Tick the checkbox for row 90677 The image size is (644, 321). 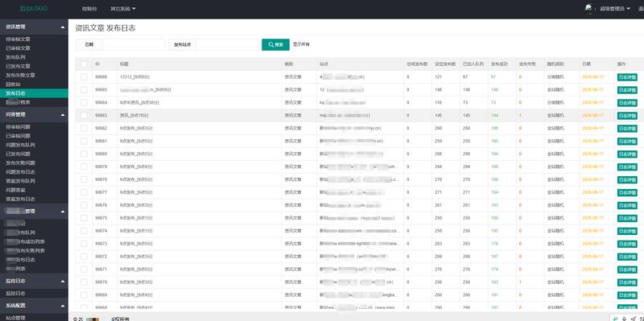point(84,192)
